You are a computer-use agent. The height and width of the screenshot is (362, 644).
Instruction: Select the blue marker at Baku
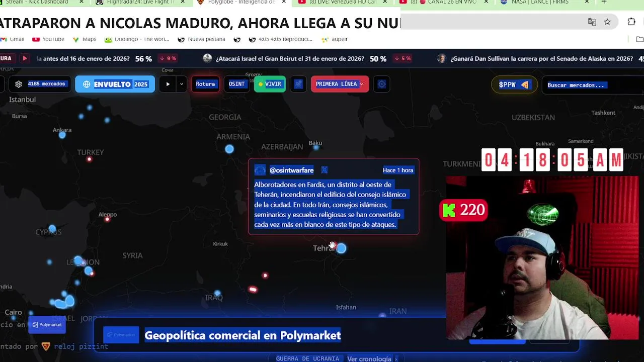(x=316, y=147)
